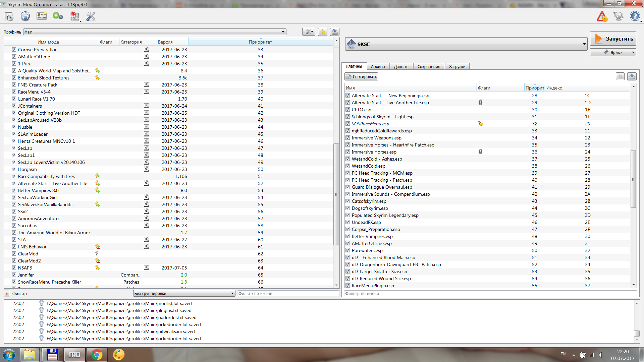Open the grouping dropdown below the mod list

184,294
